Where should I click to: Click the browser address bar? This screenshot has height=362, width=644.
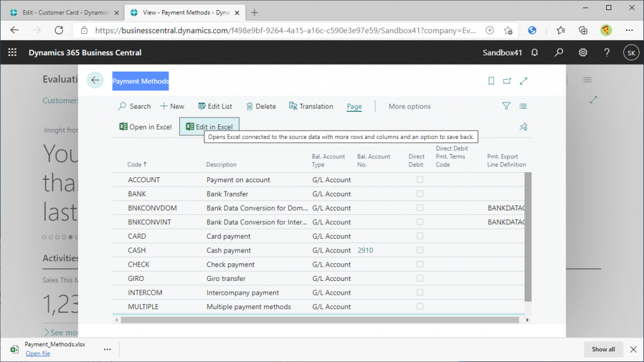(285, 30)
